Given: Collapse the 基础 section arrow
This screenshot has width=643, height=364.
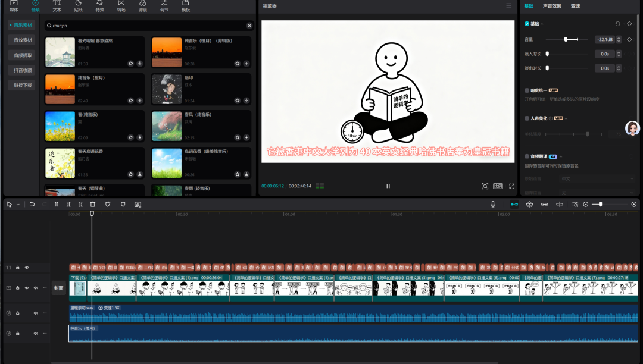Looking at the screenshot, I should (x=542, y=24).
